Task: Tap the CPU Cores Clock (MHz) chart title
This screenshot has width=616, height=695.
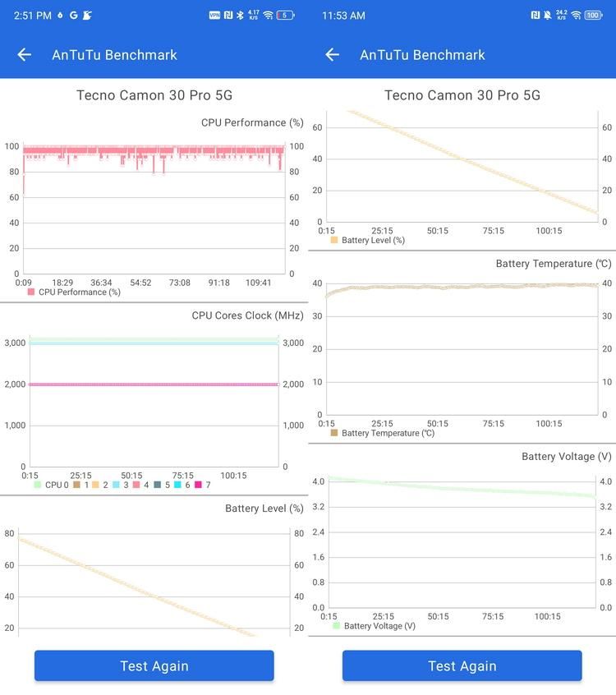Action: coord(247,315)
